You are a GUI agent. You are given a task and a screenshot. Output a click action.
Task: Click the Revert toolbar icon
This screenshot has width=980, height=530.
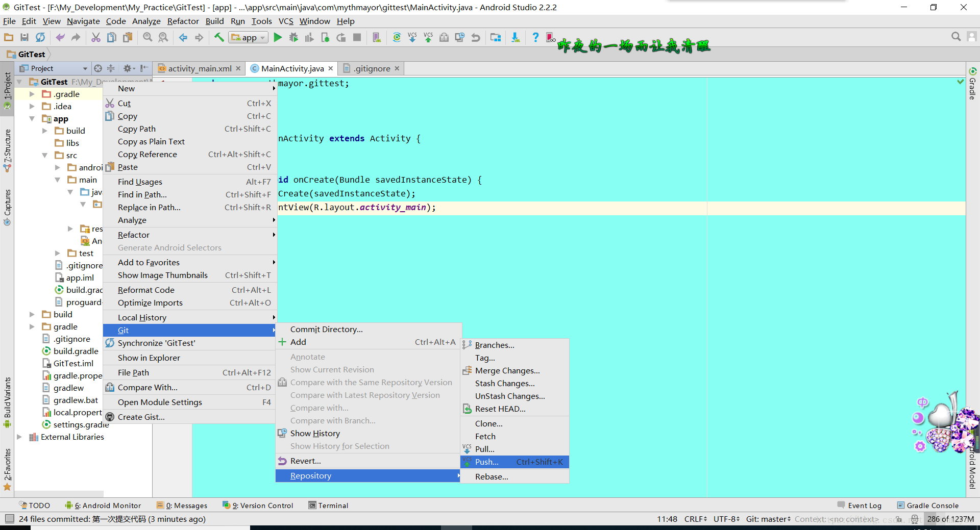476,37
